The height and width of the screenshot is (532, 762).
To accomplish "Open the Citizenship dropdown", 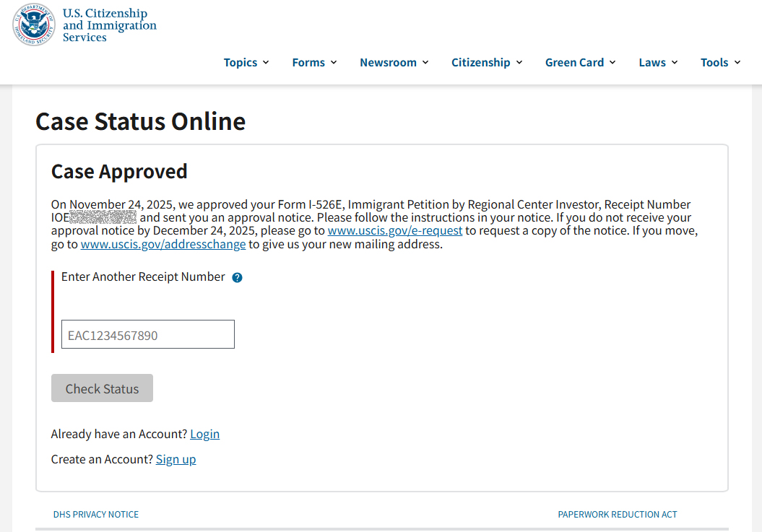I will tap(487, 63).
